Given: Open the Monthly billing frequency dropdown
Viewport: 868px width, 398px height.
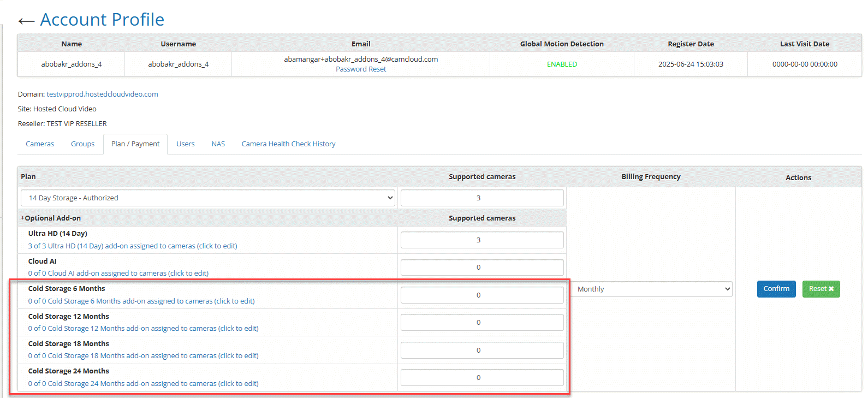Looking at the screenshot, I should click(x=651, y=289).
